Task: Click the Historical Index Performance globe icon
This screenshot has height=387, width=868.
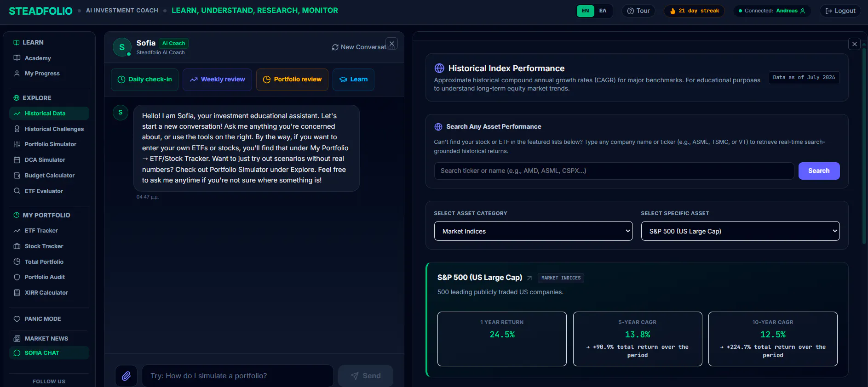Action: click(x=439, y=68)
